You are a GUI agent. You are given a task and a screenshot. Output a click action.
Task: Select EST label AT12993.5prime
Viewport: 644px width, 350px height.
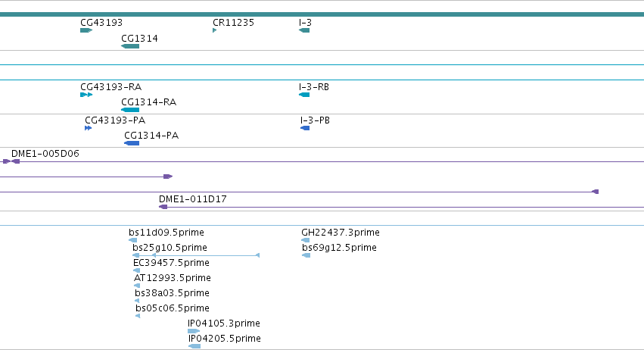[172, 279]
